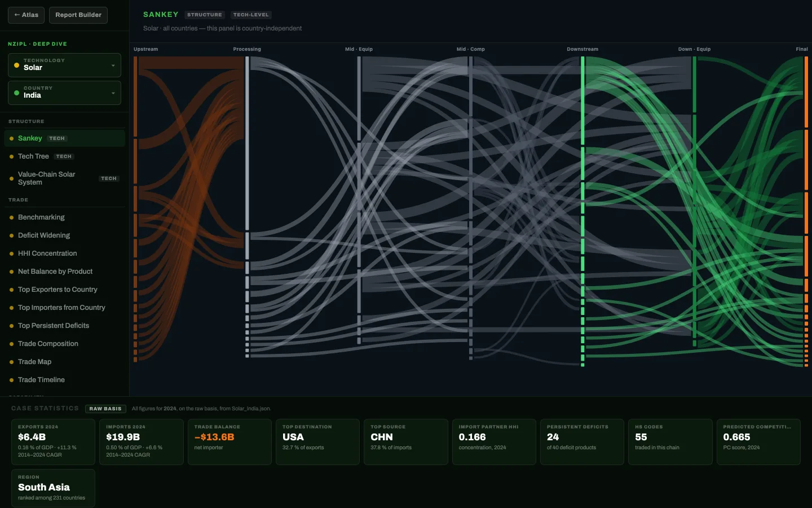Image resolution: width=812 pixels, height=508 pixels.
Task: Open the Tech Tree view
Action: (x=64, y=156)
